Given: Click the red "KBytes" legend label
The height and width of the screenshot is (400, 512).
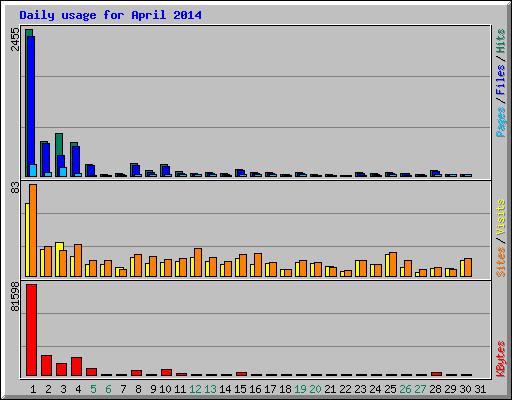Looking at the screenshot, I should pyautogui.click(x=500, y=359).
